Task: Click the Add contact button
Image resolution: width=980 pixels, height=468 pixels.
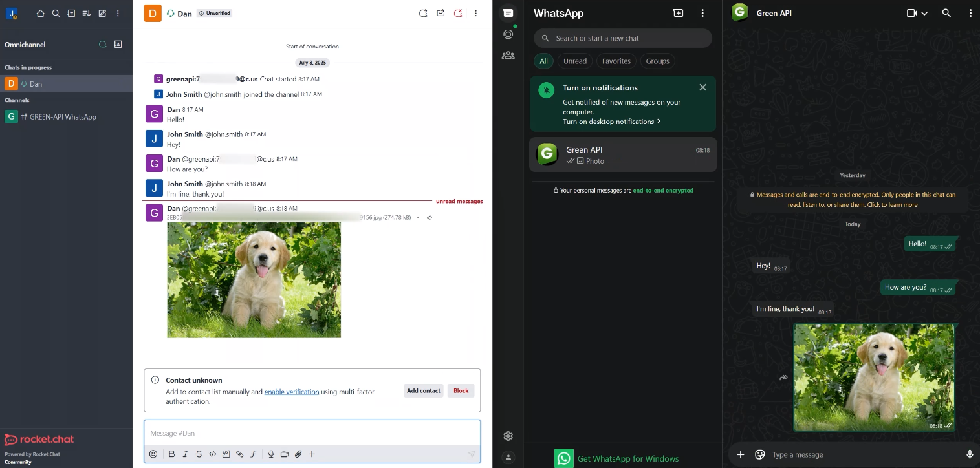Action: pos(423,390)
